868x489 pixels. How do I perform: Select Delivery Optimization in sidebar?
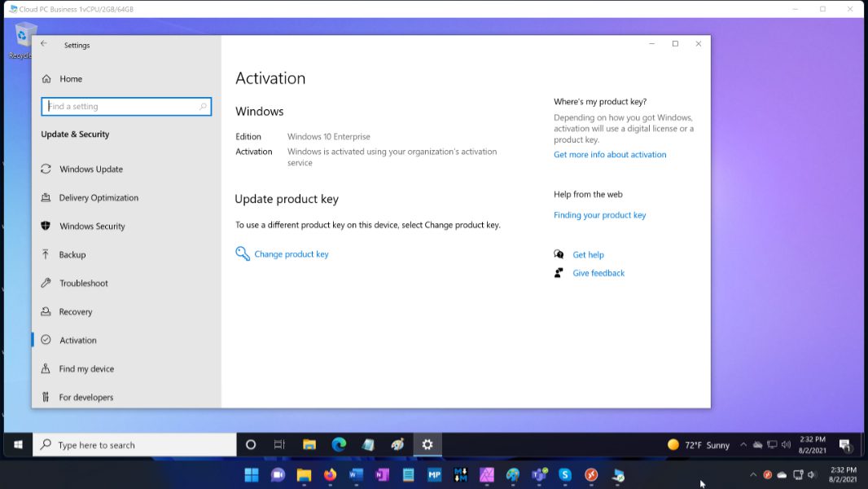pos(99,198)
